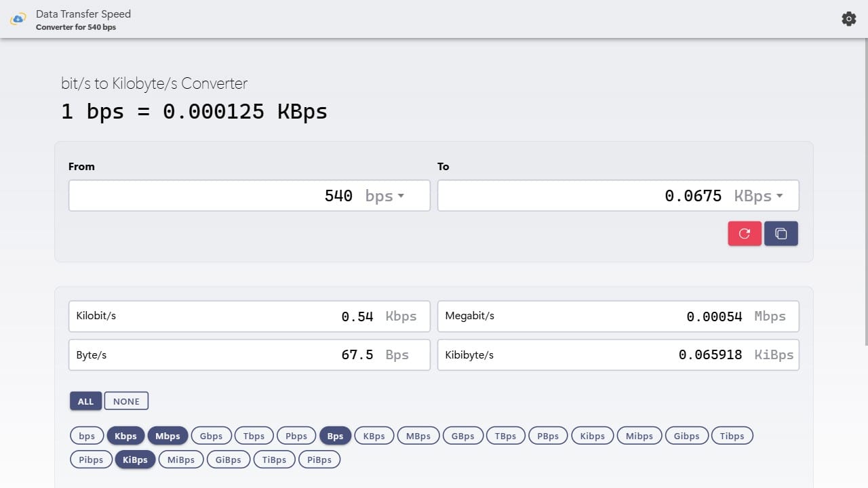The width and height of the screenshot is (868, 488).
Task: Click the NONE button to clear unit selection
Action: click(x=126, y=401)
